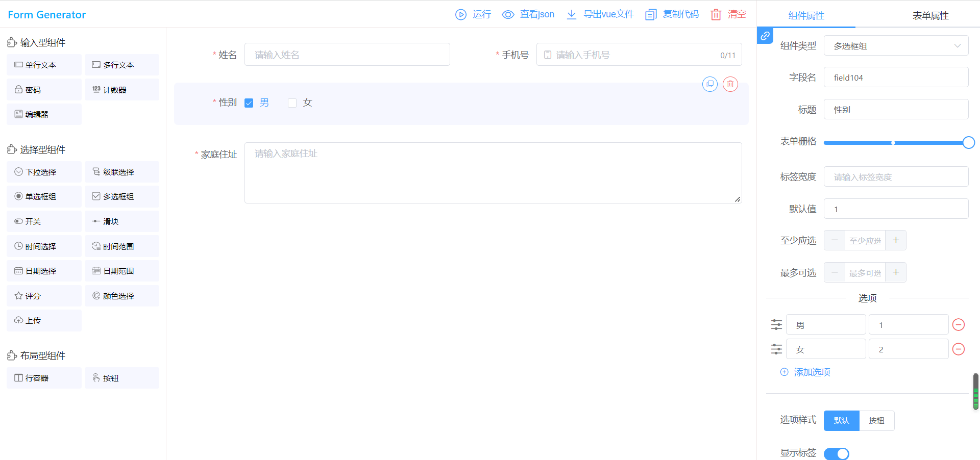Focus the 手机号 input field
The width and height of the screenshot is (980, 460).
(639, 55)
